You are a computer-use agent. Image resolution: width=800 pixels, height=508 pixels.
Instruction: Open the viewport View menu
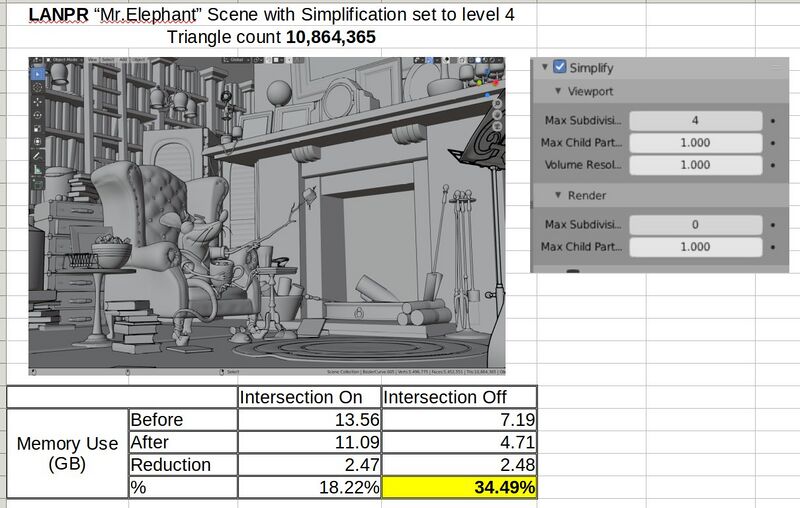point(93,60)
